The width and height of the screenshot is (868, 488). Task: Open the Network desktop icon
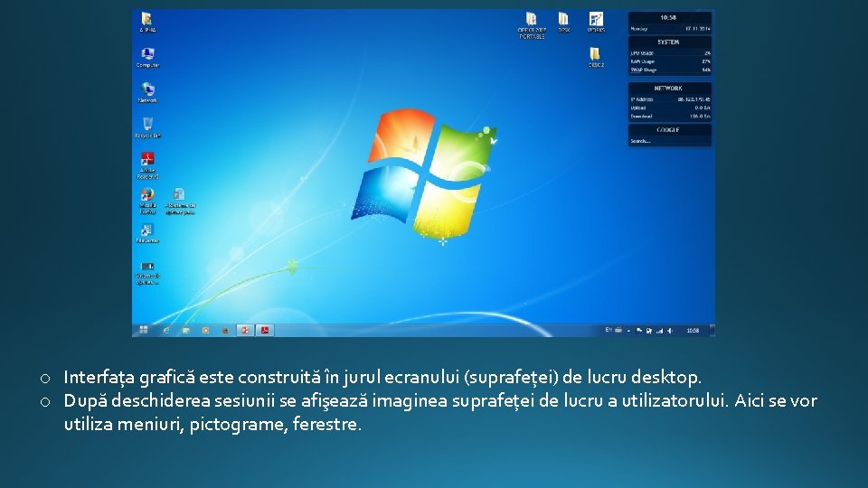pos(147,92)
